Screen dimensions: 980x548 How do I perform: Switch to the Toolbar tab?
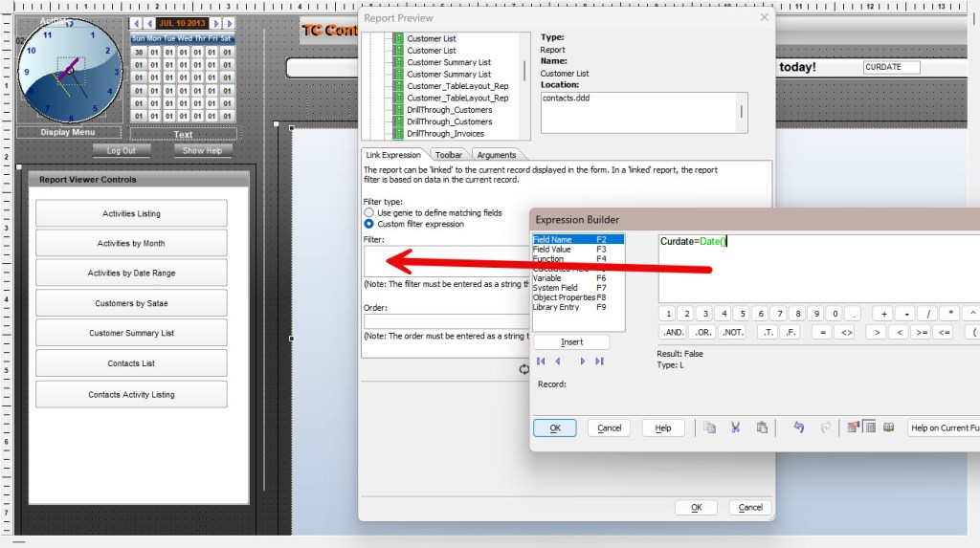(448, 155)
